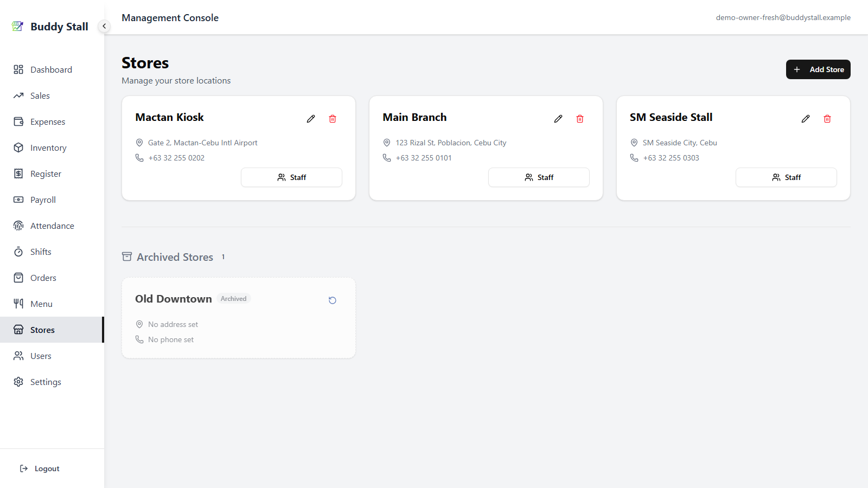Edit the Mactan Kiosk store
This screenshot has height=488, width=868.
(311, 119)
